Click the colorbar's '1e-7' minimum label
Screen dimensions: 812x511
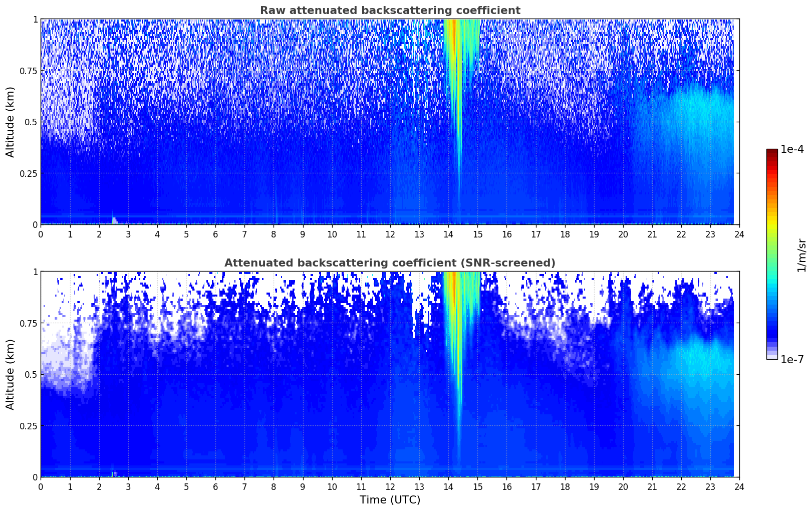[792, 360]
